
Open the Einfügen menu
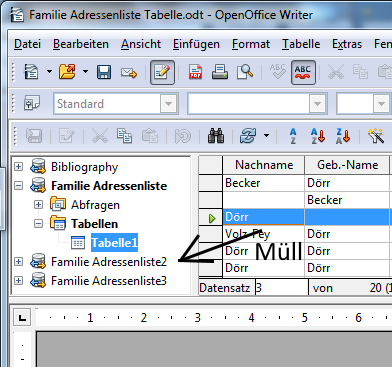(x=196, y=44)
